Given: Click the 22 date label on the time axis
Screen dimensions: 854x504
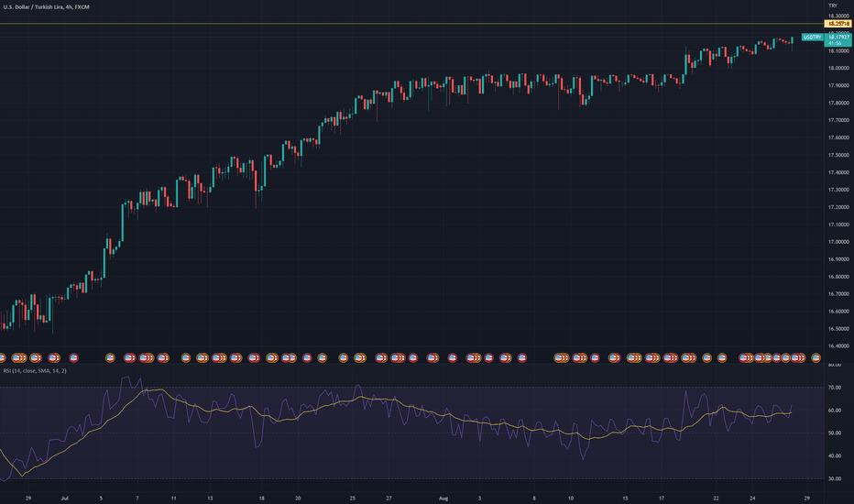Looking at the screenshot, I should [717, 499].
